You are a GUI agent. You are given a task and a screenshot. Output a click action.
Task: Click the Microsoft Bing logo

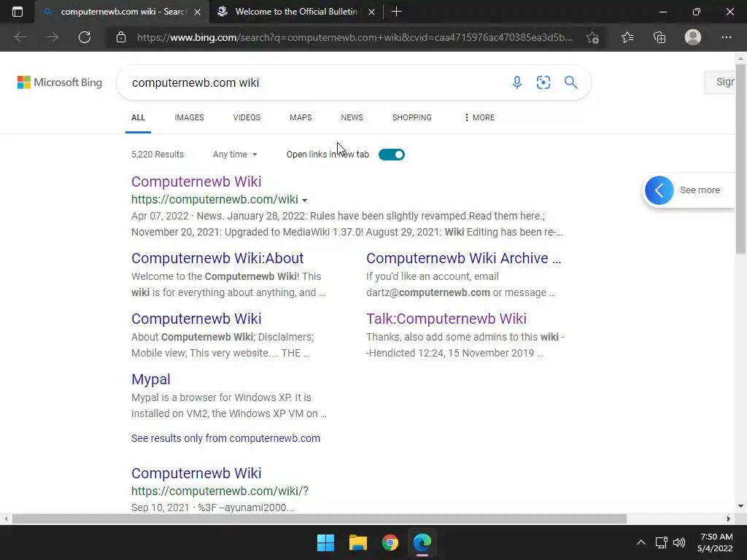(60, 82)
